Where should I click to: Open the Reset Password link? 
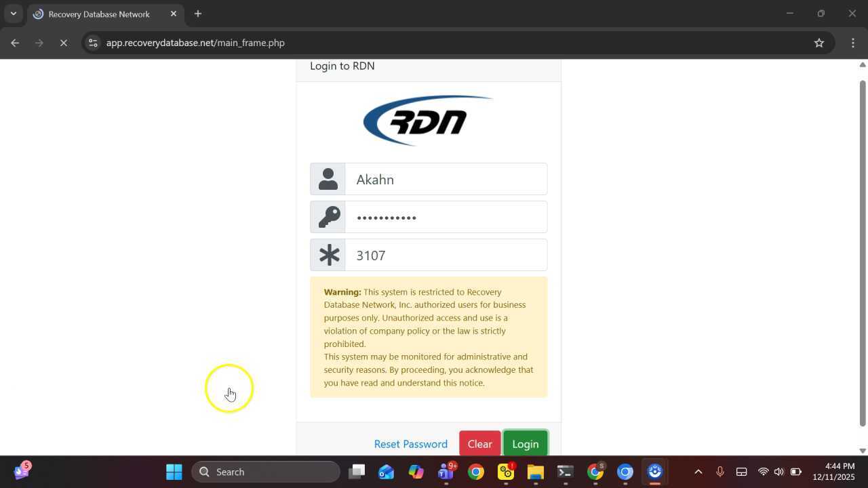point(411,444)
